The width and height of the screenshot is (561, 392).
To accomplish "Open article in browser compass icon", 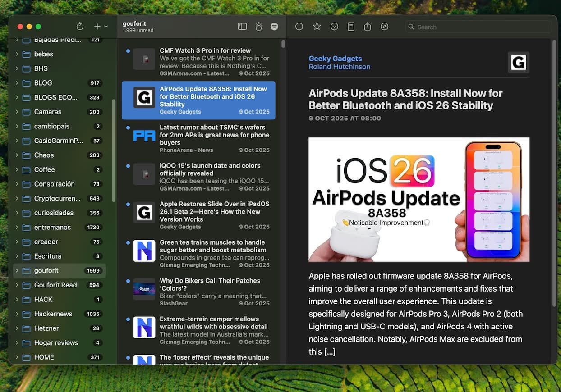I will pos(384,27).
